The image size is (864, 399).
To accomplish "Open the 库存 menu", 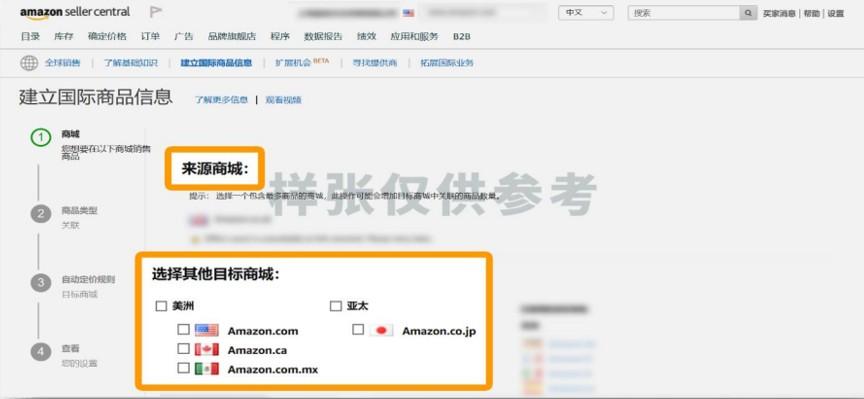I will [x=63, y=36].
